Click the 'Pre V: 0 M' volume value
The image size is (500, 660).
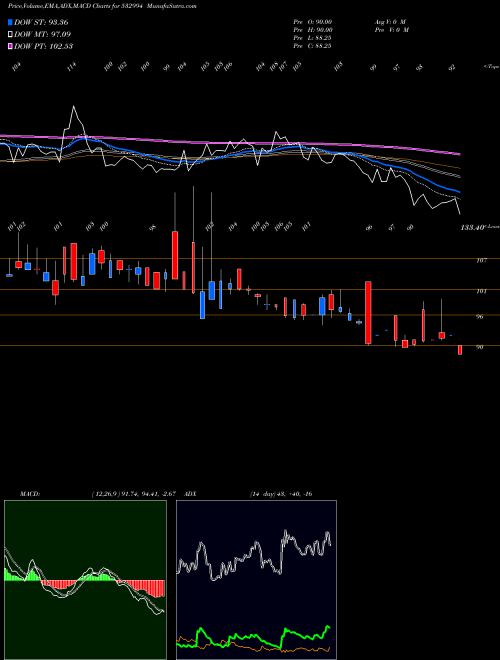click(393, 30)
